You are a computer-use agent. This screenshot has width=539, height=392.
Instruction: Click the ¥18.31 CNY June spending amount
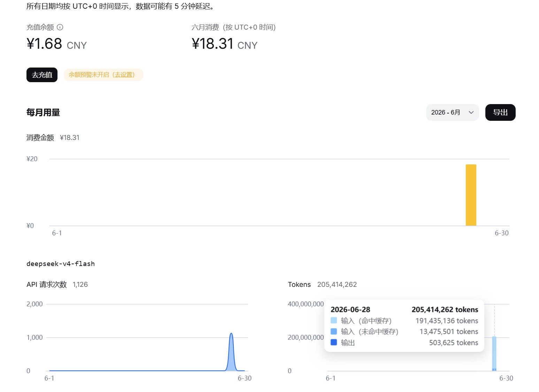click(224, 44)
